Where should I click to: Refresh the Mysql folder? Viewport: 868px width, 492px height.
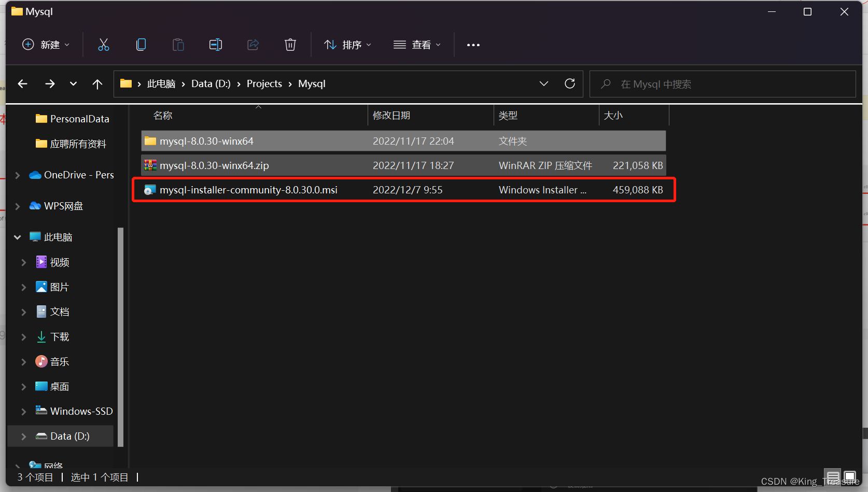tap(570, 84)
